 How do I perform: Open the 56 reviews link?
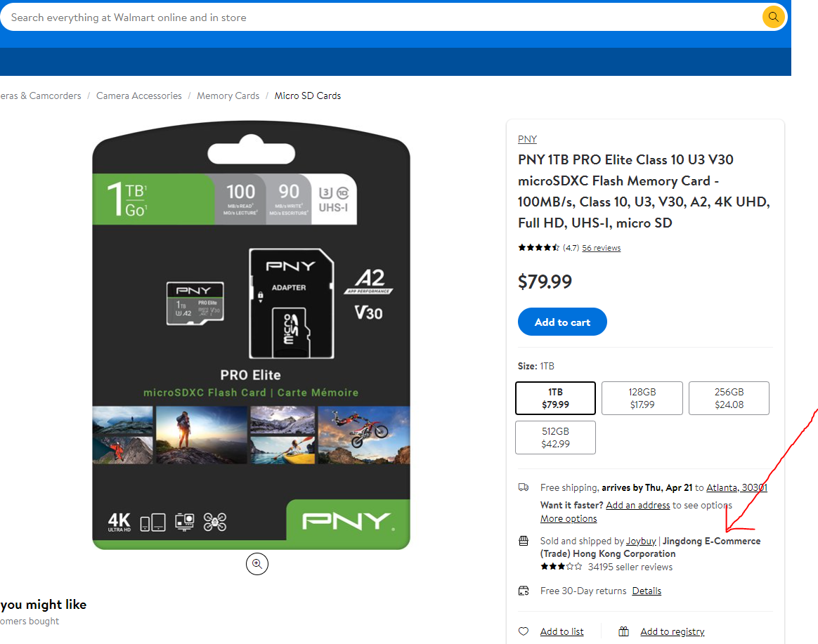pyautogui.click(x=601, y=248)
